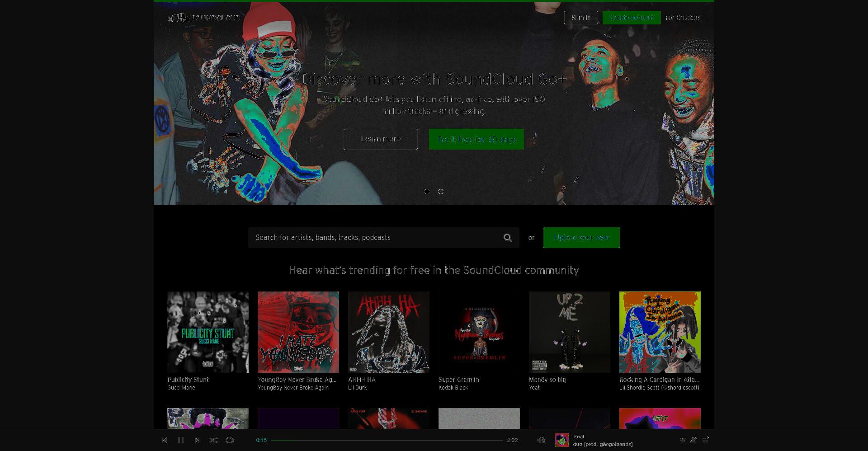
Task: Open Super Gremlin album artwork
Action: 479,332
